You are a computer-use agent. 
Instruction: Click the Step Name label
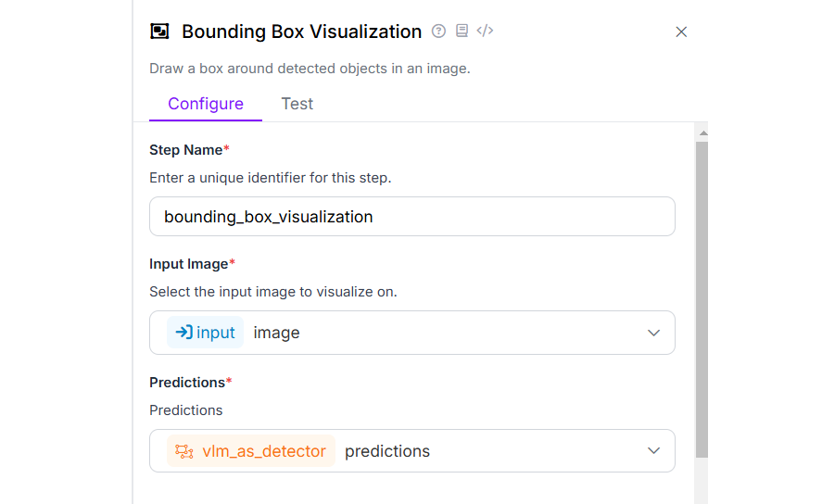pos(185,150)
